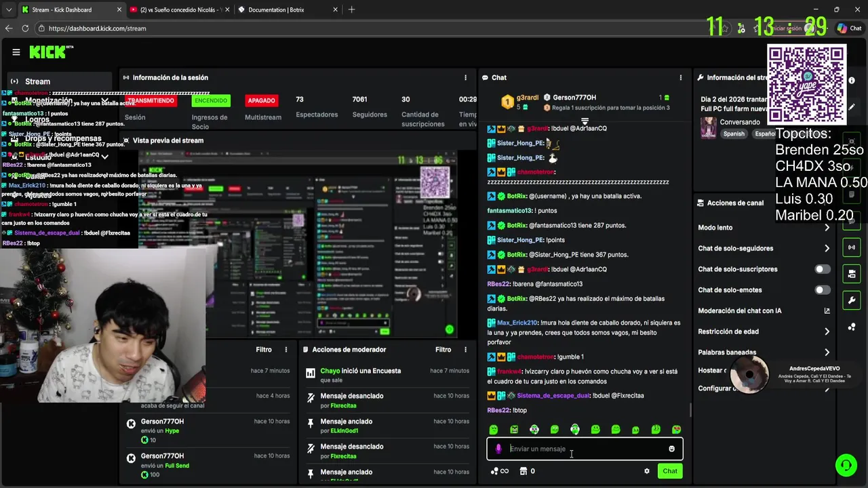Open the shop icon beside the 0 count

(523, 471)
